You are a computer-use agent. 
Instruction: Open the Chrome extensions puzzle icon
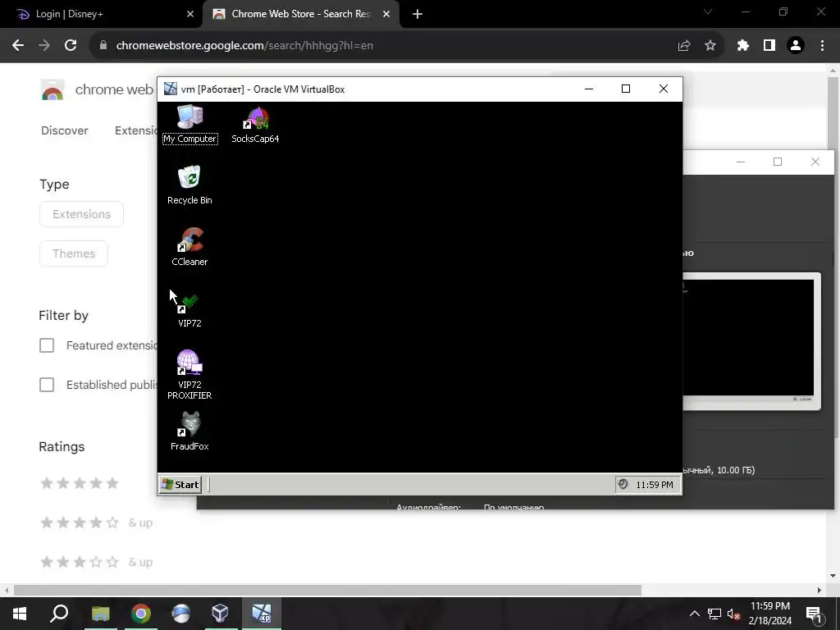pyautogui.click(x=743, y=46)
